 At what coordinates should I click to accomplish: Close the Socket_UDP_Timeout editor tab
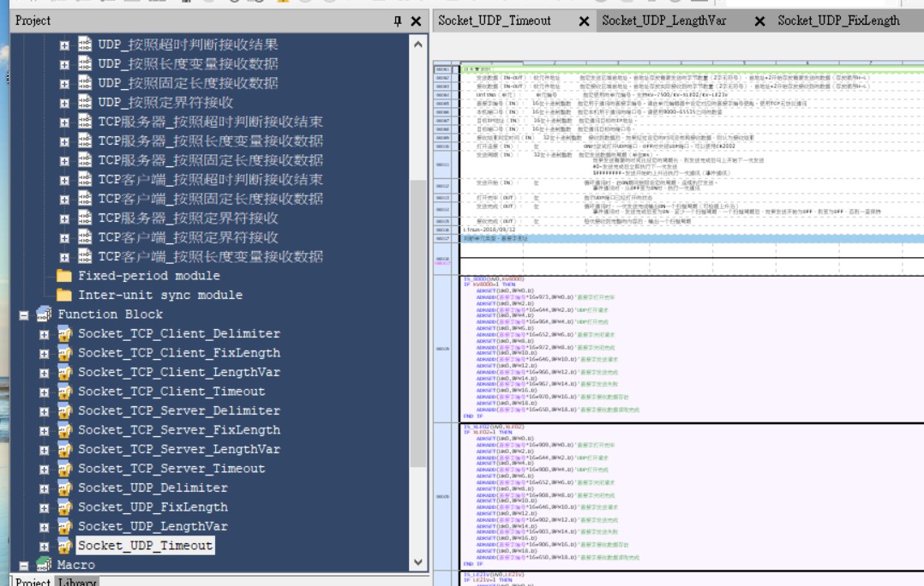[584, 21]
